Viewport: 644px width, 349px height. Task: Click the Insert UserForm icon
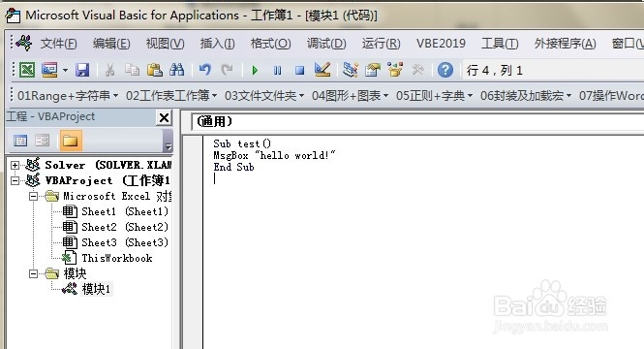(49, 70)
